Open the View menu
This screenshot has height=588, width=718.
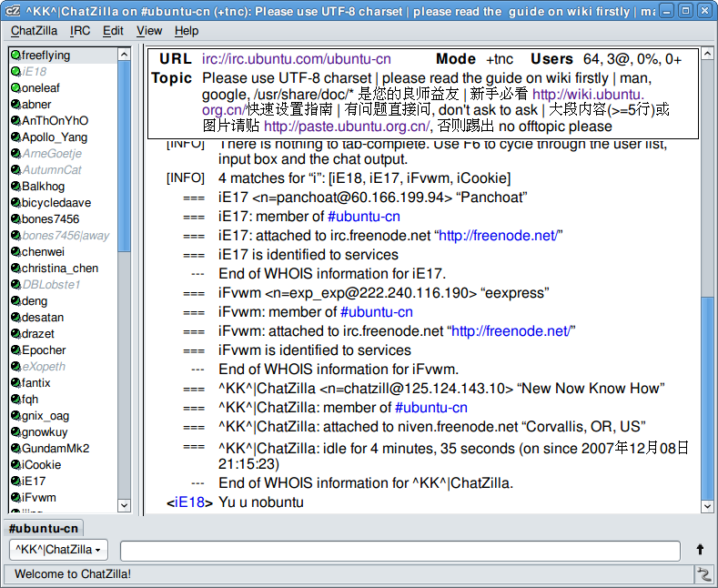149,31
